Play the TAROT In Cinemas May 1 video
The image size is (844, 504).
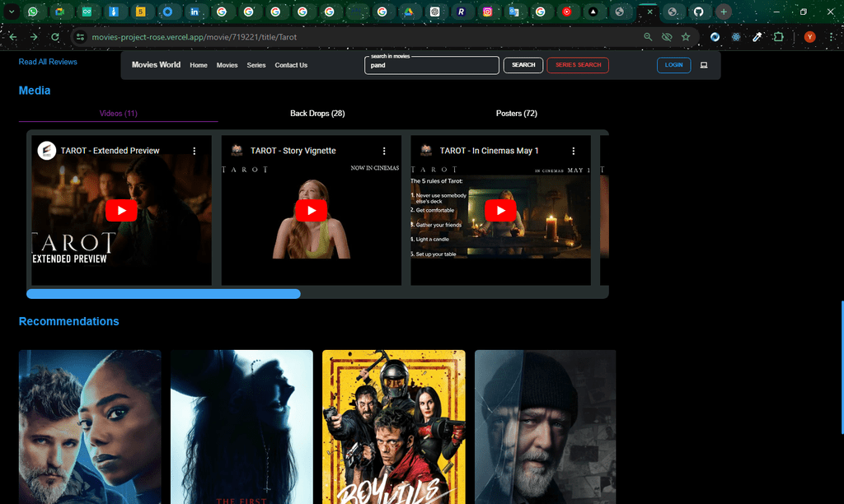[x=500, y=210]
